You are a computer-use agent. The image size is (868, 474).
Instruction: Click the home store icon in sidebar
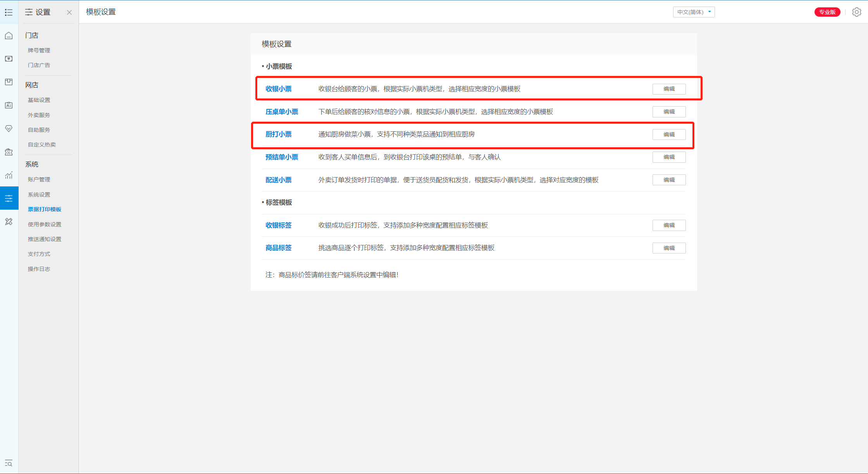pos(9,36)
